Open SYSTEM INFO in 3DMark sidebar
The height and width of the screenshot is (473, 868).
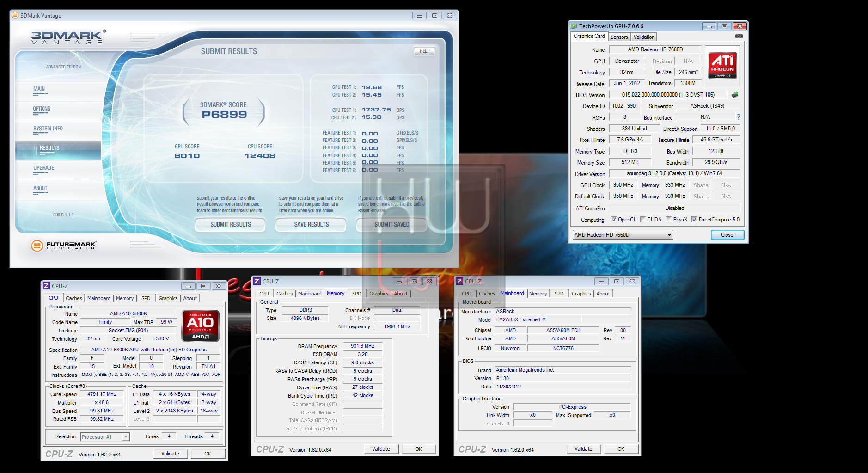click(x=58, y=131)
